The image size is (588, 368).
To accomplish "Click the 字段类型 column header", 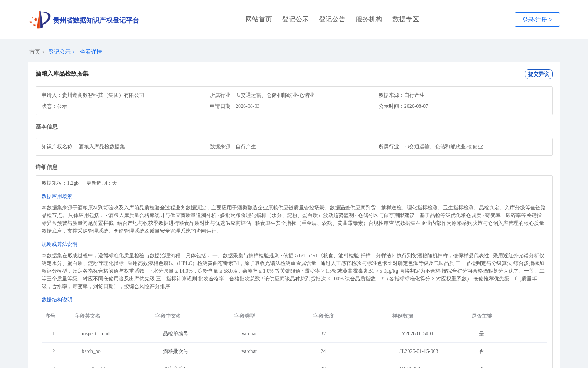I will [x=245, y=316].
